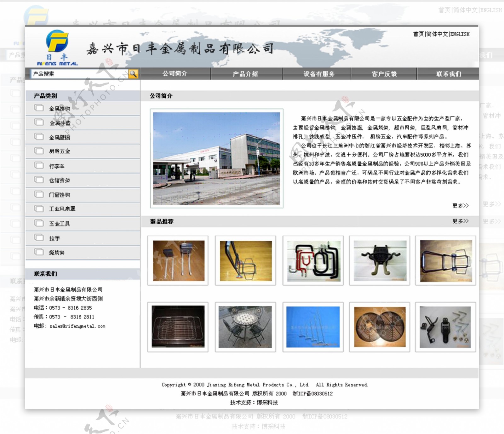Open the factory building photo
This screenshot has width=504, height=434.
(x=216, y=158)
